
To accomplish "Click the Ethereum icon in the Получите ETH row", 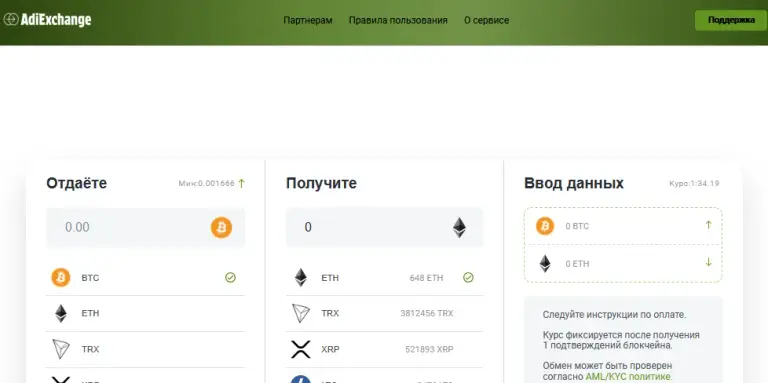I will pyautogui.click(x=301, y=278).
